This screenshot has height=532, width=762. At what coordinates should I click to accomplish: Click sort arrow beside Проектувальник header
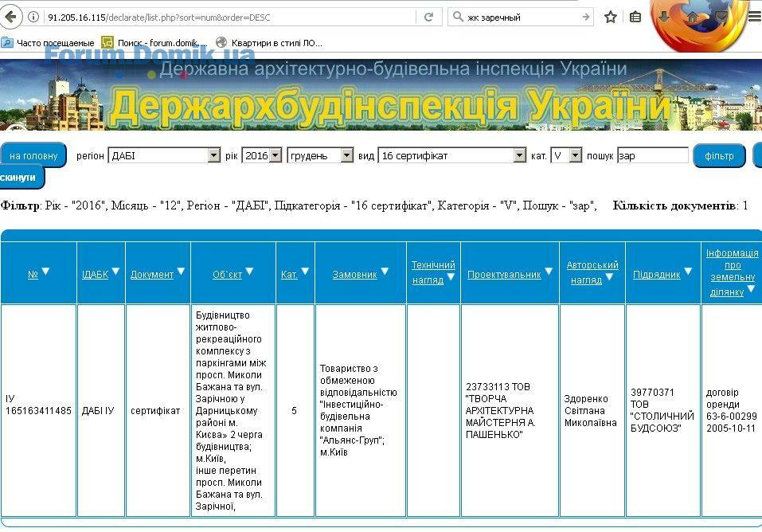pos(548,272)
